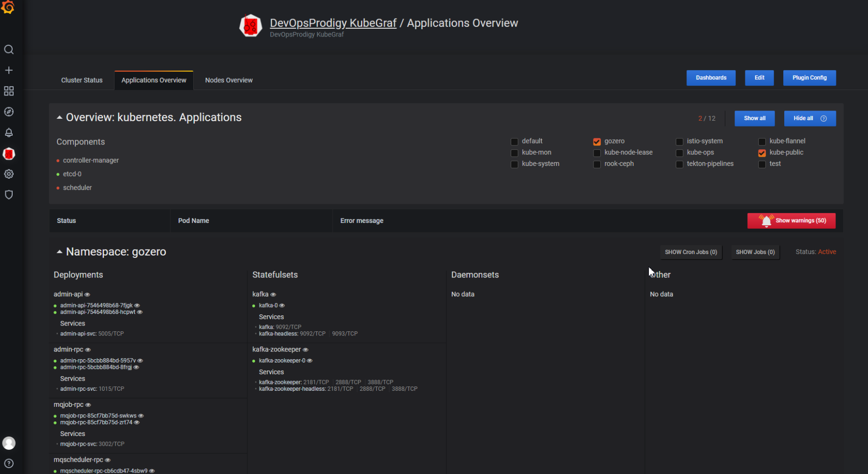868x474 pixels.
Task: Open the Plugin Config button
Action: (810, 78)
